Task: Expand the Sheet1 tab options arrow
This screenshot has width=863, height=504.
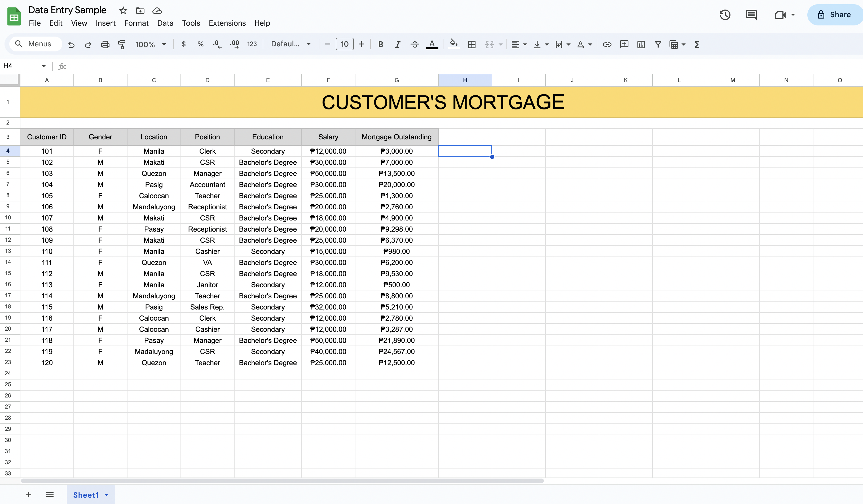Action: tap(107, 495)
